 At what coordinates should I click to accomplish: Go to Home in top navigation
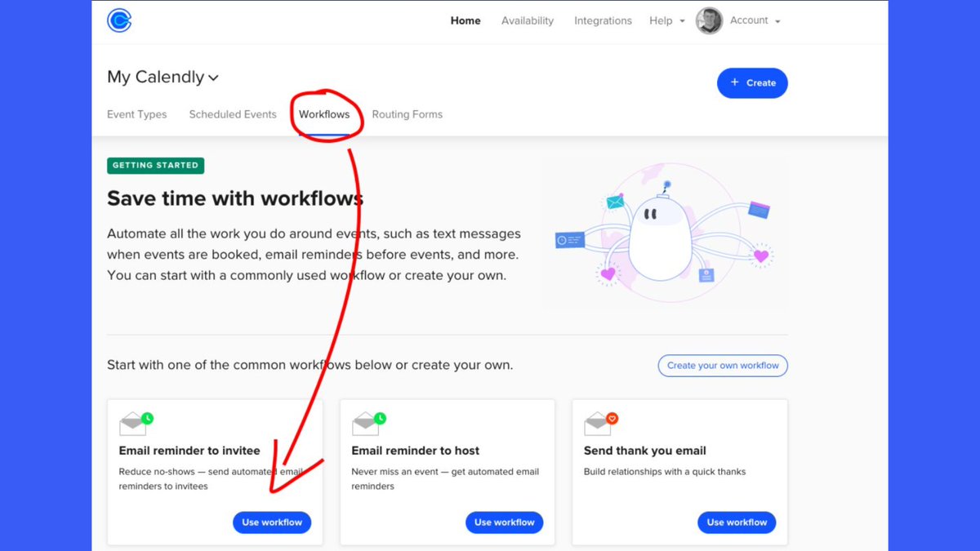(465, 21)
